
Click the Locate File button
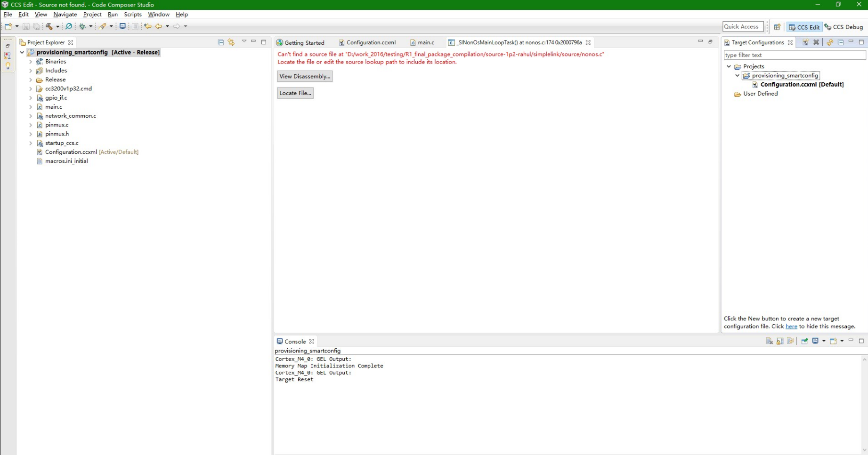tap(295, 93)
